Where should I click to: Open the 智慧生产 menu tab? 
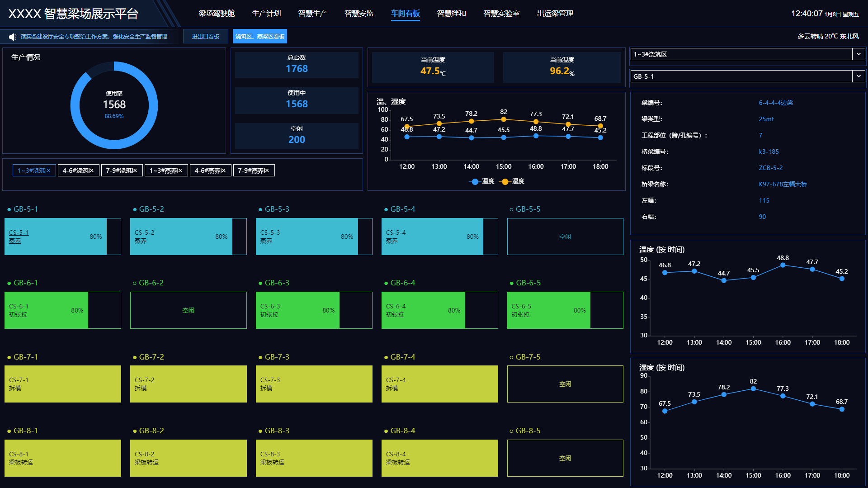point(312,14)
